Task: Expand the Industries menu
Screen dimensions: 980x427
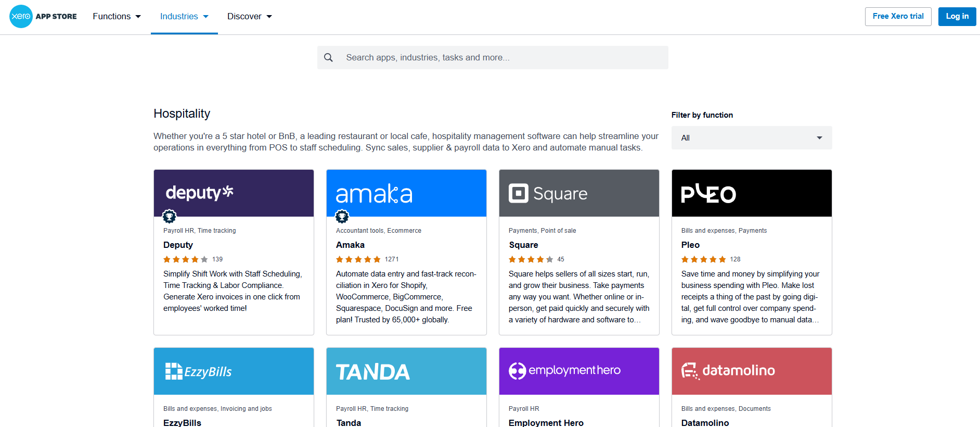Action: click(x=184, y=16)
